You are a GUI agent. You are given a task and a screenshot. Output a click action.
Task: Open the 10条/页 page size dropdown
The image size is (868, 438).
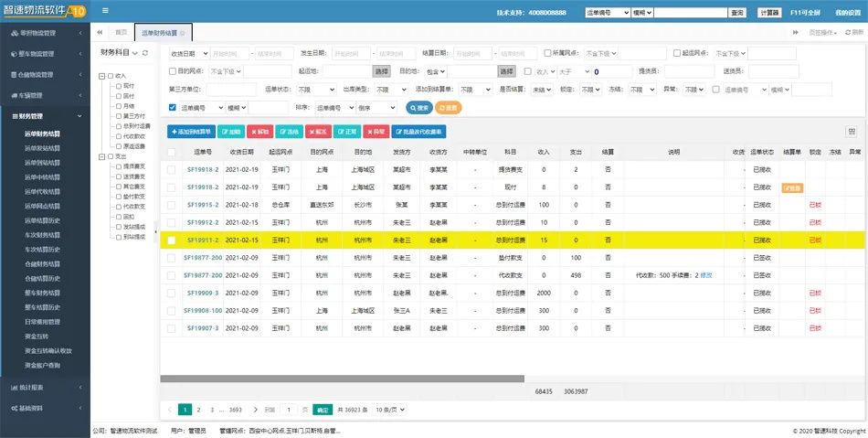coord(390,410)
